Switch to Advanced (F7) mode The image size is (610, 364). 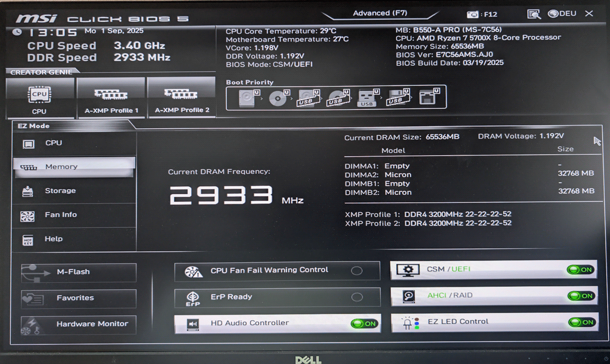[x=380, y=14]
